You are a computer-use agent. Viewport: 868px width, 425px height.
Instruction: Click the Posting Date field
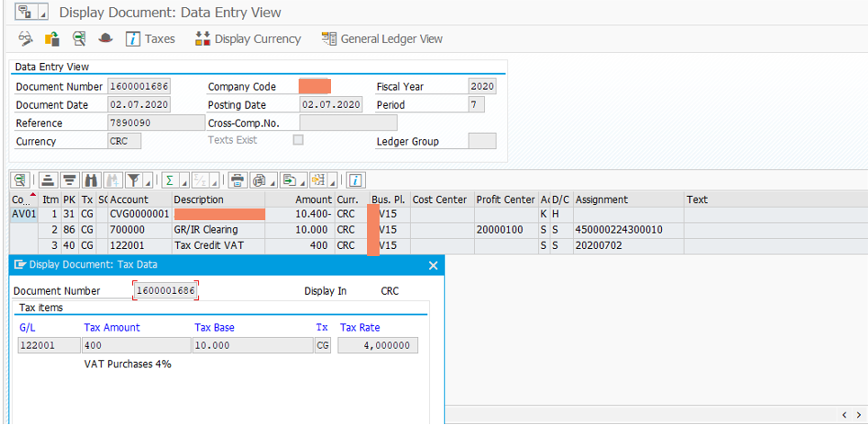coord(331,105)
